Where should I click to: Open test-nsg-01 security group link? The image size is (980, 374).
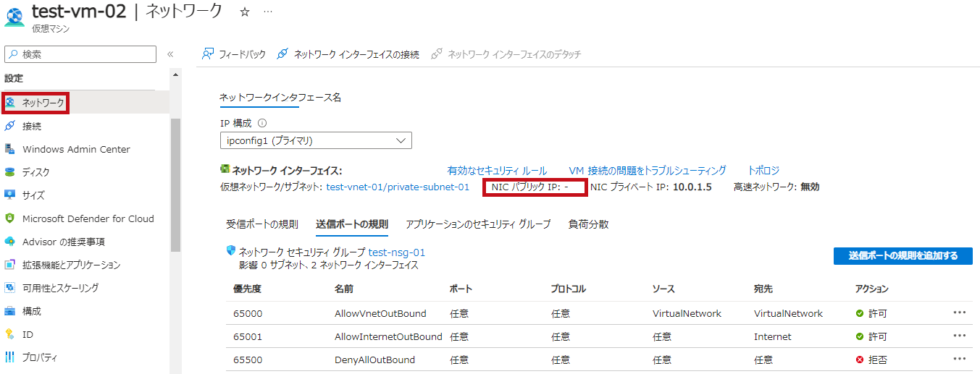397,252
